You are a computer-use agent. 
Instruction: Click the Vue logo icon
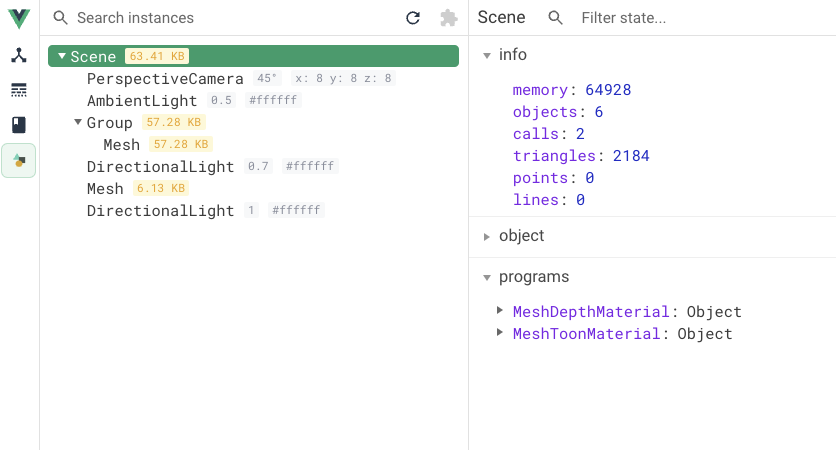pyautogui.click(x=19, y=18)
